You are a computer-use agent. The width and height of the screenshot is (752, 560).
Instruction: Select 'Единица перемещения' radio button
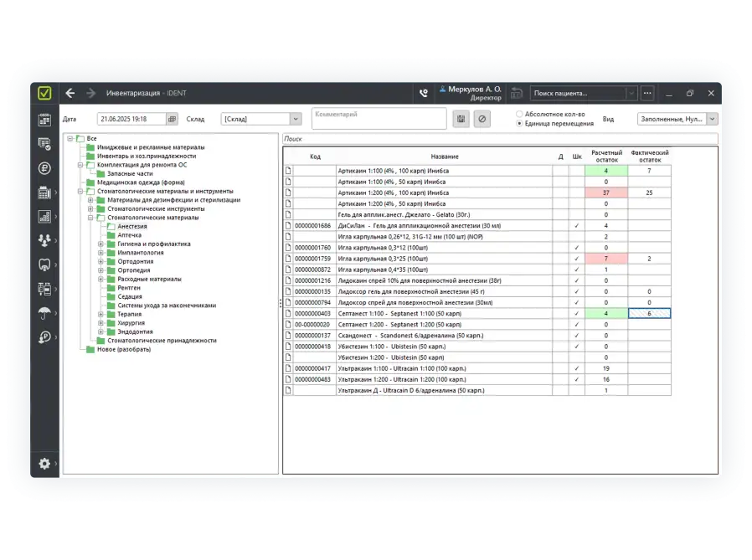520,124
